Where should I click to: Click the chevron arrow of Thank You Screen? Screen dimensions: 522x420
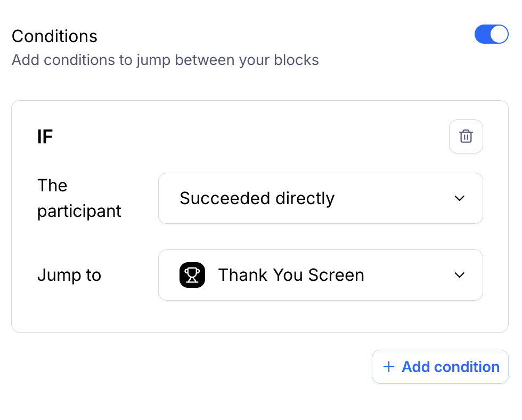tap(459, 275)
